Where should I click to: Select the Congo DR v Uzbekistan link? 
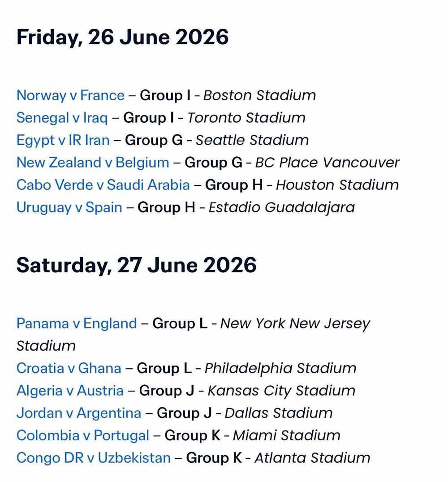coord(94,458)
